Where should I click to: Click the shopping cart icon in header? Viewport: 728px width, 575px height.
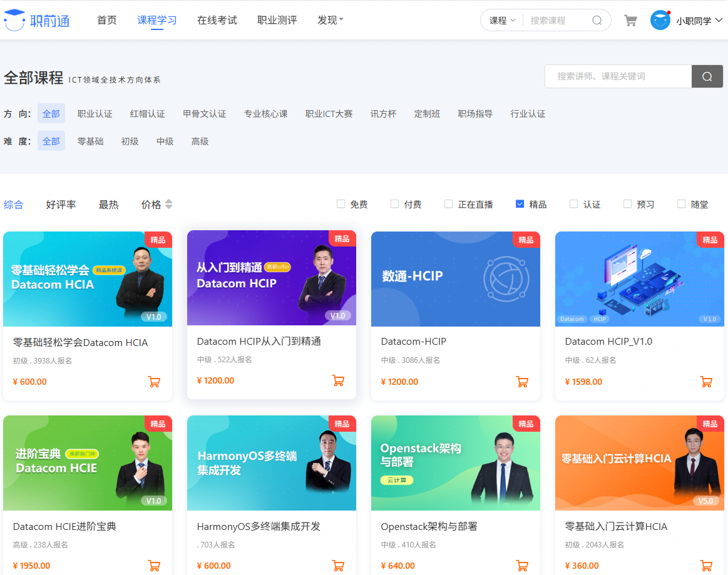(x=630, y=21)
